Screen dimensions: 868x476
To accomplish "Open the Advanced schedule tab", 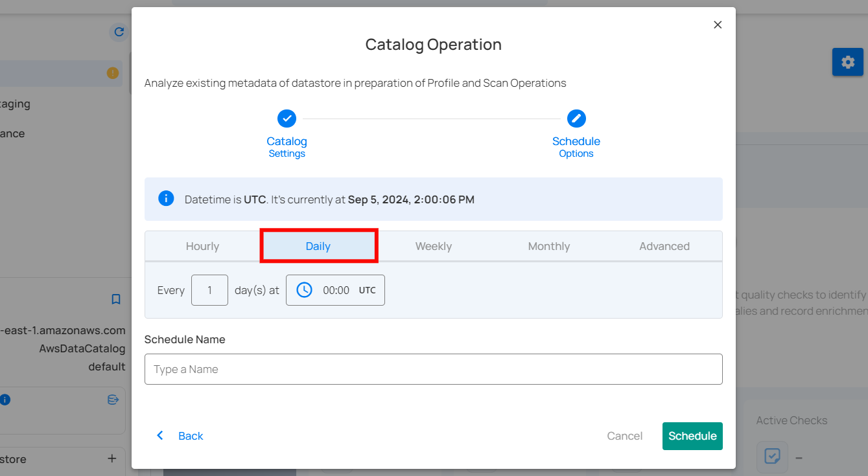I will click(664, 246).
